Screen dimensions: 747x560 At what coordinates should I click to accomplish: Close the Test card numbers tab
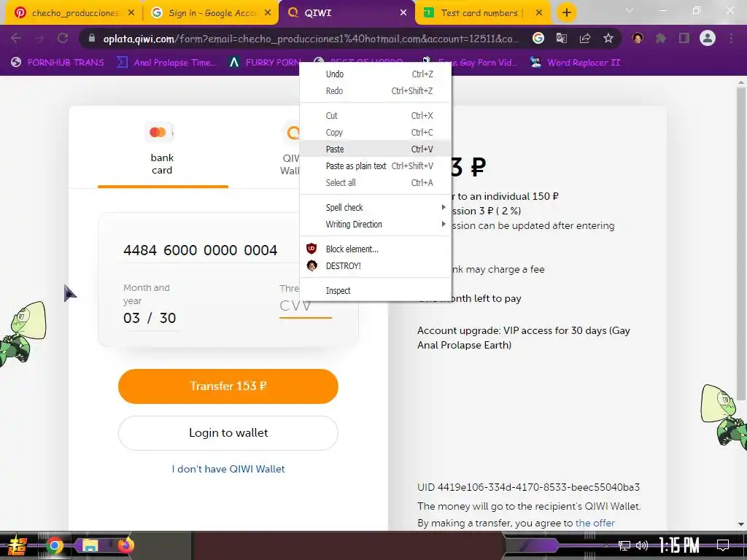coord(539,13)
